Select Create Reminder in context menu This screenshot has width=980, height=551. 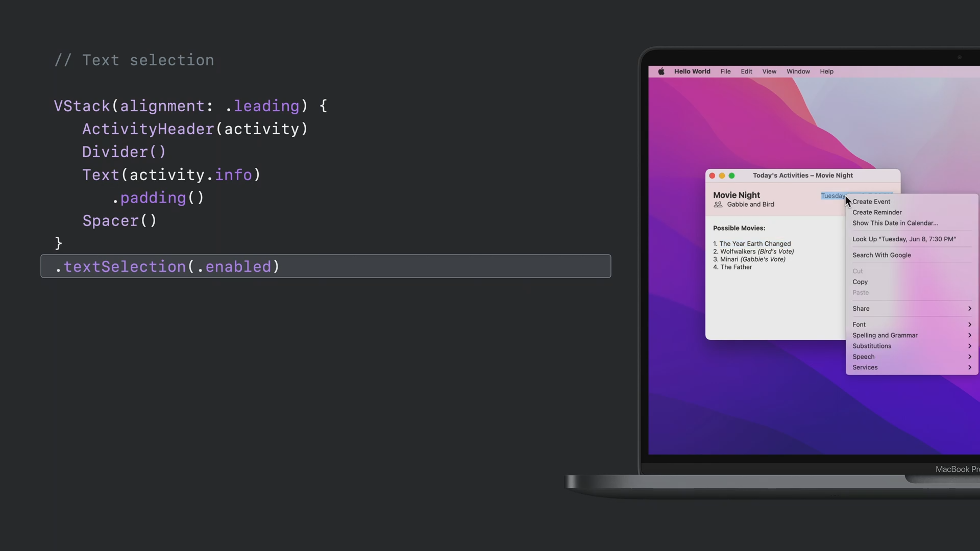click(877, 212)
